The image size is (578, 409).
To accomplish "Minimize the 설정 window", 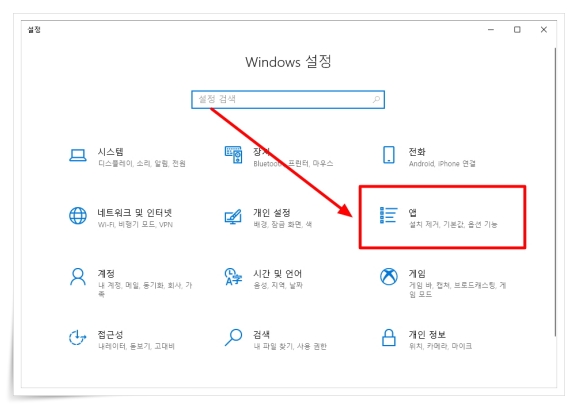I will click(x=491, y=29).
